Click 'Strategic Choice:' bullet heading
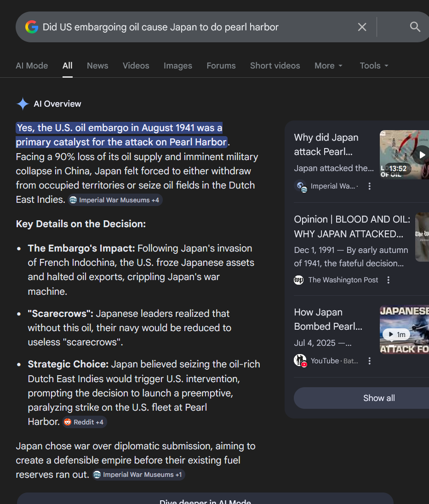 point(68,364)
